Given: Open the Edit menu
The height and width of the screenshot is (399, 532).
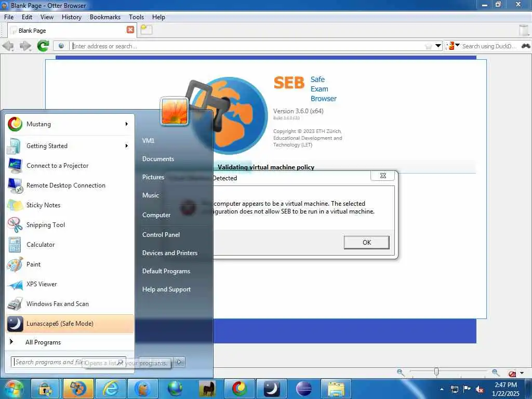Looking at the screenshot, I should pyautogui.click(x=27, y=17).
